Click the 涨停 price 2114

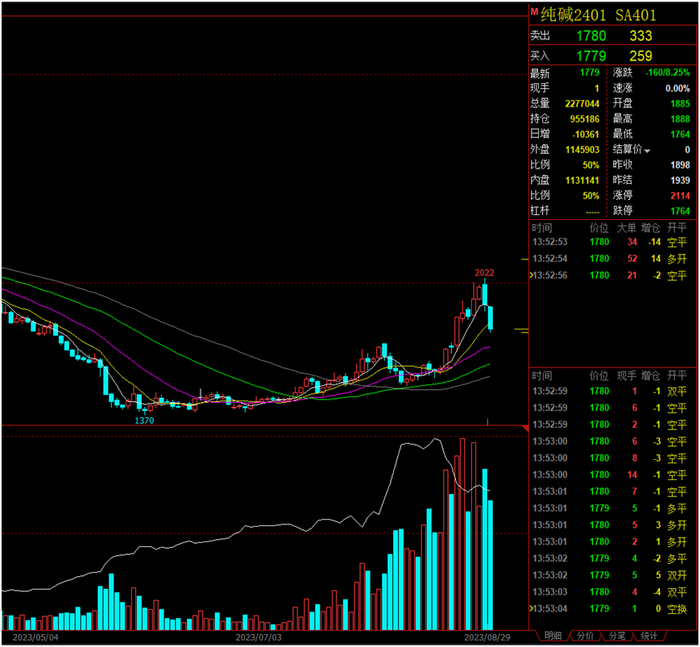[680, 196]
